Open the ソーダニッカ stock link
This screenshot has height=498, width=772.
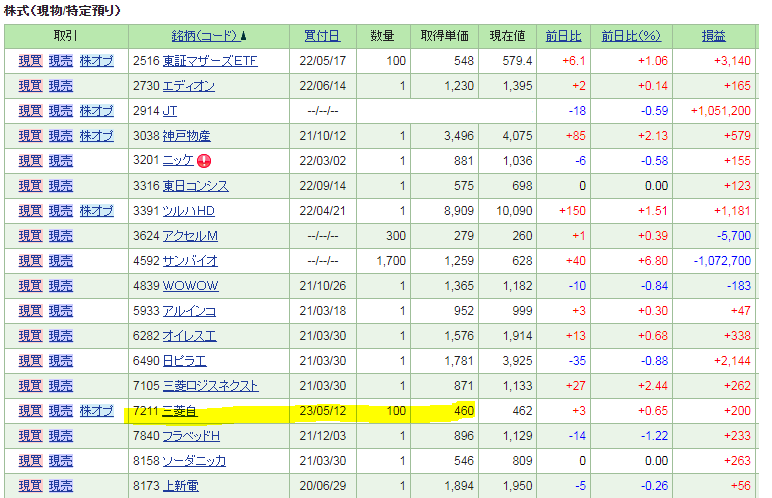coord(194,461)
